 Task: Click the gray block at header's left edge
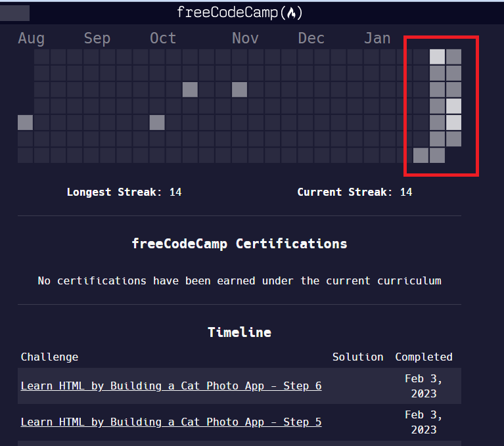click(x=15, y=13)
